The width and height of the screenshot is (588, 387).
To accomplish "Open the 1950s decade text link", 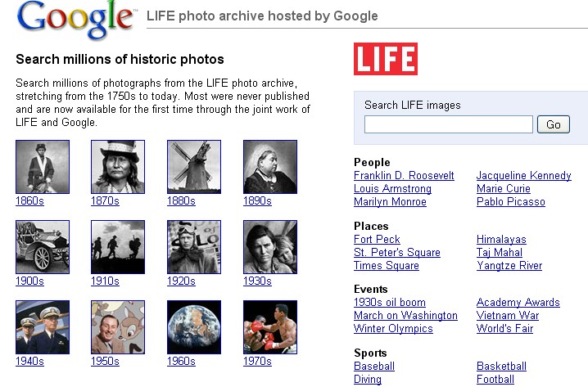I will tap(105, 361).
